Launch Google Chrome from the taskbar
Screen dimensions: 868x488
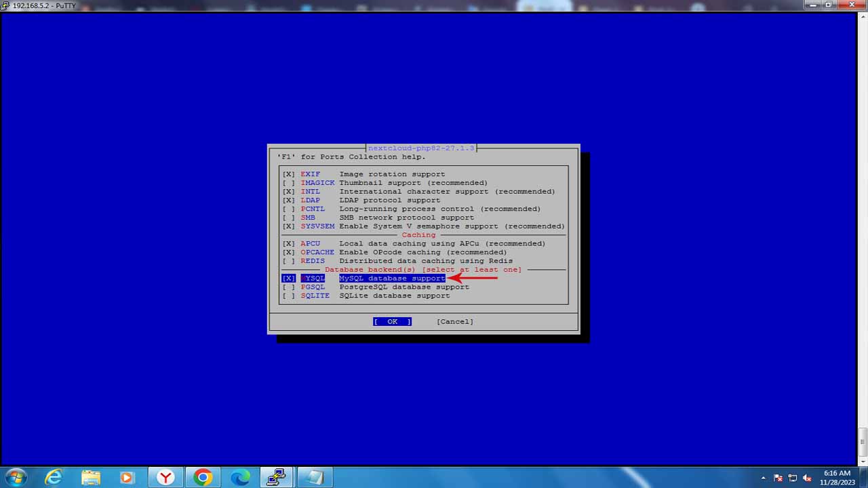(203, 476)
